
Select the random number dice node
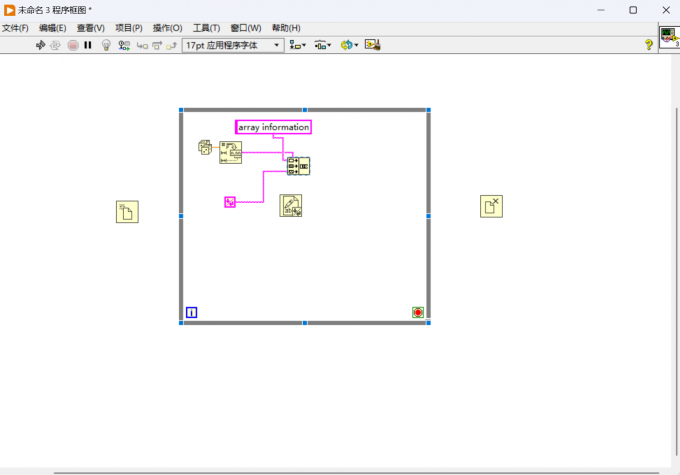[205, 147]
